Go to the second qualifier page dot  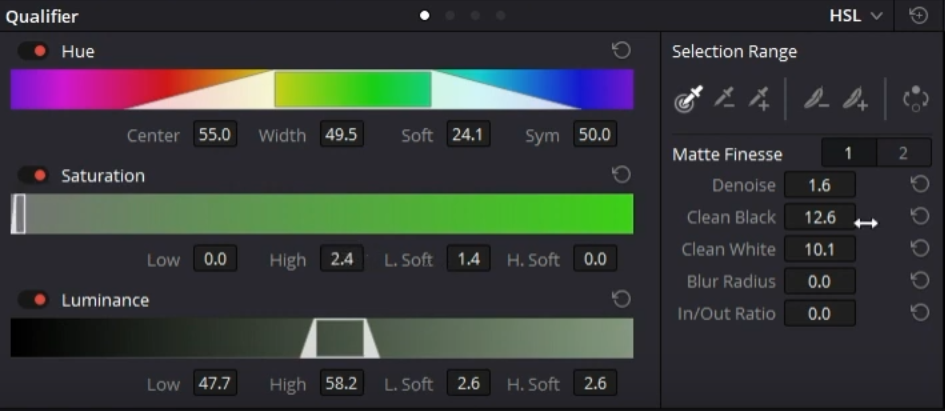(450, 16)
